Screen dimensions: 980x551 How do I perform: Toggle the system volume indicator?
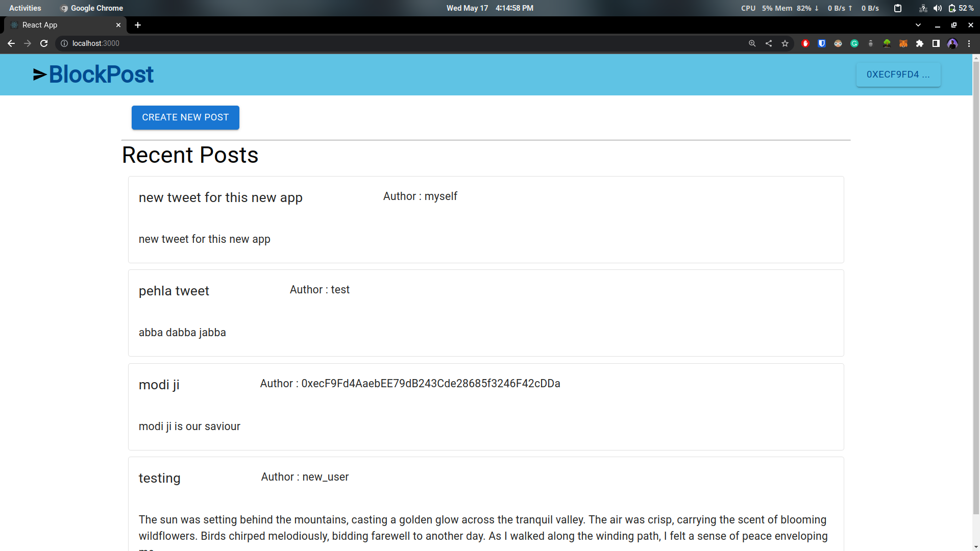pyautogui.click(x=937, y=8)
